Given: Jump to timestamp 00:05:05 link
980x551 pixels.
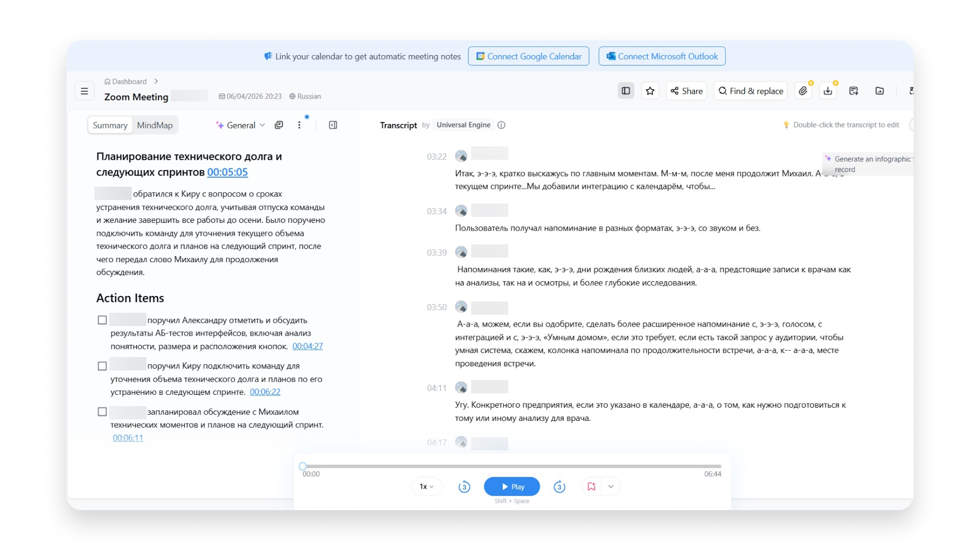Looking at the screenshot, I should point(227,172).
